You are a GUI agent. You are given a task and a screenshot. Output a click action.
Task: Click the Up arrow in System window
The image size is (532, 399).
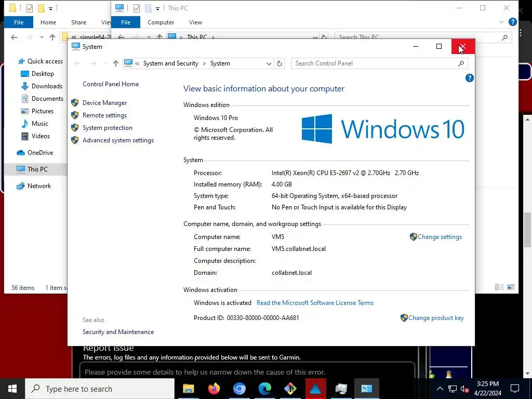point(116,63)
